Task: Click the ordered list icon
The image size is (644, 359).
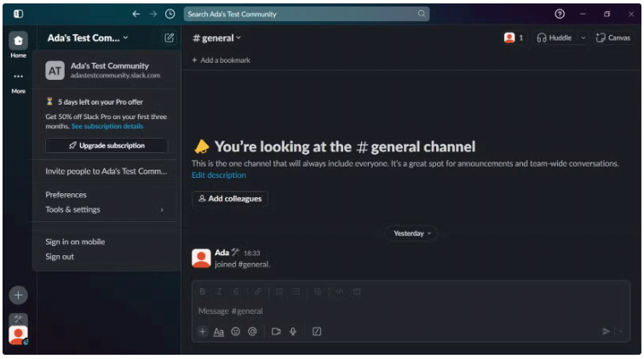Action: [279, 292]
